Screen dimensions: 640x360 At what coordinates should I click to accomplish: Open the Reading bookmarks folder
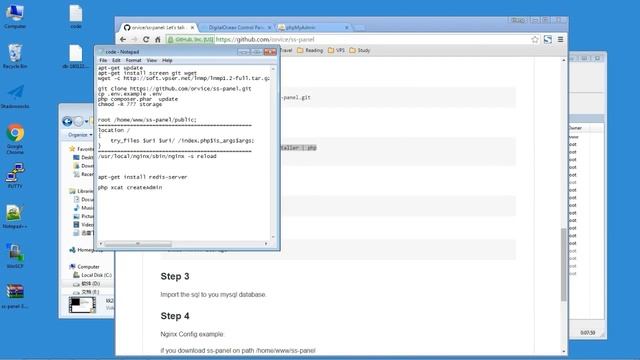point(310,50)
